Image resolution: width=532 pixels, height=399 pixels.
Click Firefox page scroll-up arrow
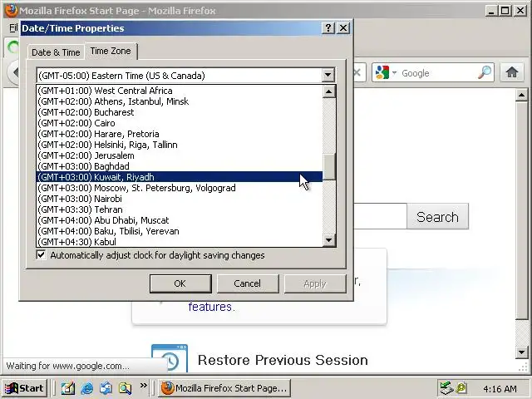click(521, 96)
